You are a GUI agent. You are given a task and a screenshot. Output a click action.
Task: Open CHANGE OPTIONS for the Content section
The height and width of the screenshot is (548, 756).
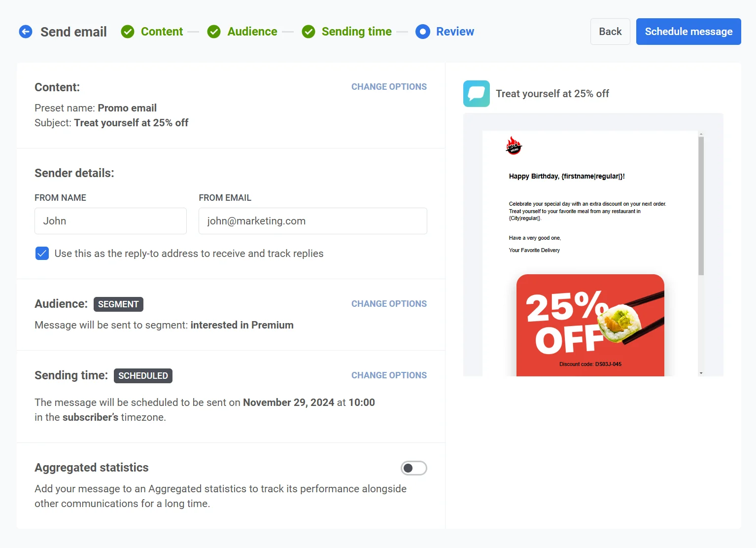coord(389,86)
